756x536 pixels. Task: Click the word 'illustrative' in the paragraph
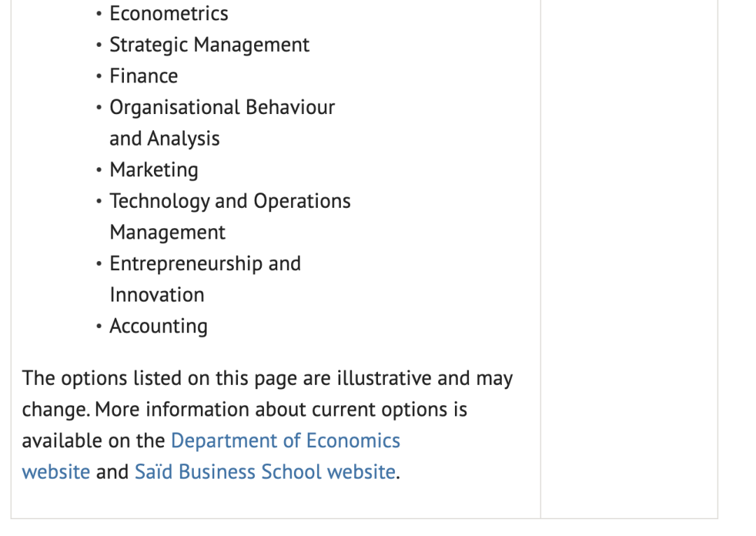coord(384,379)
